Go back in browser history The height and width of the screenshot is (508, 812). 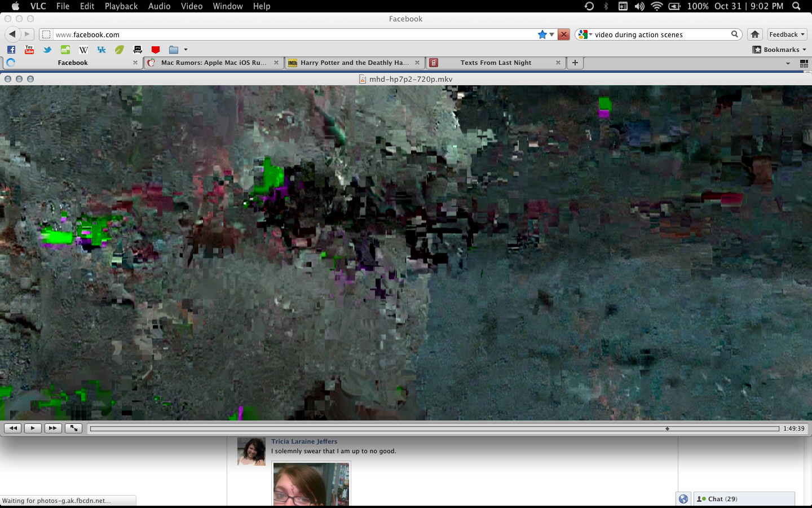click(12, 34)
